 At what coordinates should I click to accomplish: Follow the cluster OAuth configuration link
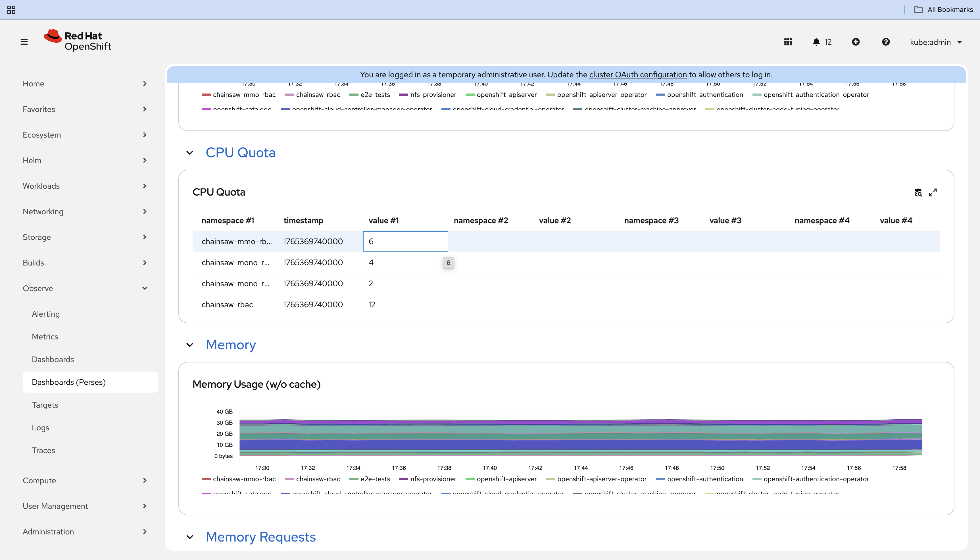pyautogui.click(x=638, y=74)
